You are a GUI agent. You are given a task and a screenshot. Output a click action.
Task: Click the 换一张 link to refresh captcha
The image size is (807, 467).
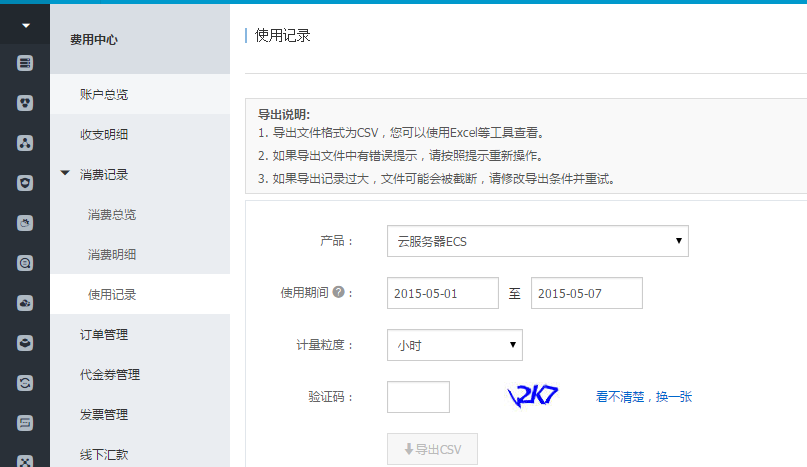tap(674, 397)
